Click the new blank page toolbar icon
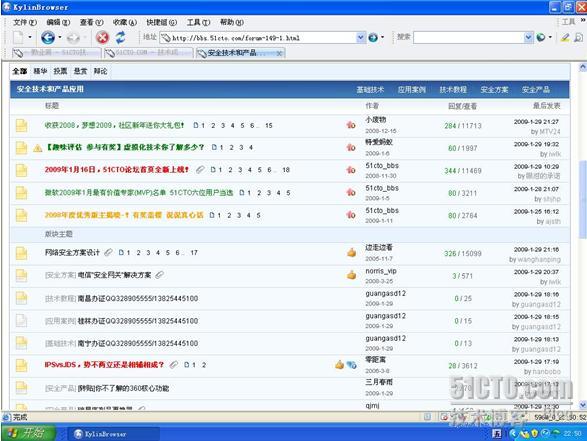 tap(18, 37)
